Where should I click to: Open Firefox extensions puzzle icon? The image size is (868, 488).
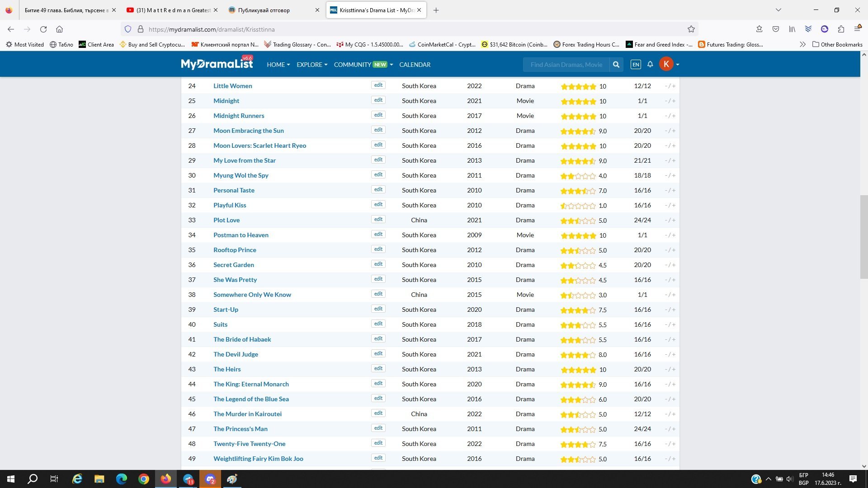(841, 29)
